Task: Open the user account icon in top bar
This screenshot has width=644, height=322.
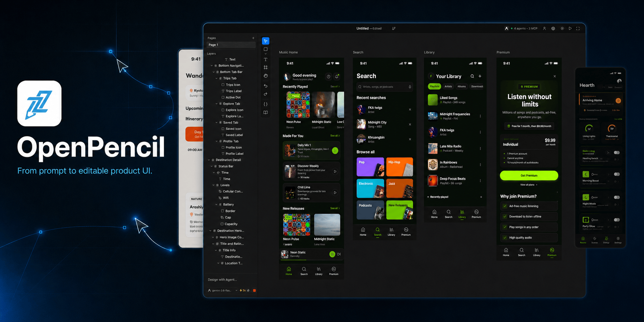Action: pyautogui.click(x=545, y=28)
